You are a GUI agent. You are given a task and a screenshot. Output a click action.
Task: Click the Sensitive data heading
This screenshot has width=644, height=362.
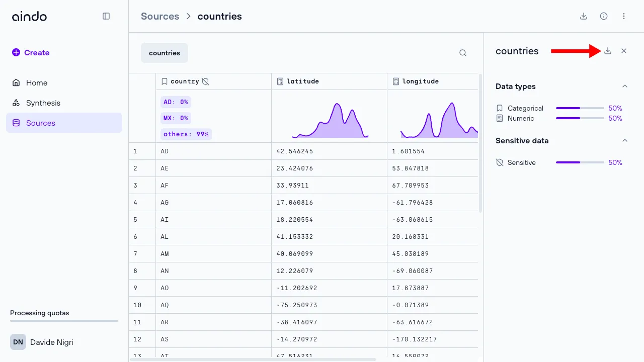coord(522,141)
